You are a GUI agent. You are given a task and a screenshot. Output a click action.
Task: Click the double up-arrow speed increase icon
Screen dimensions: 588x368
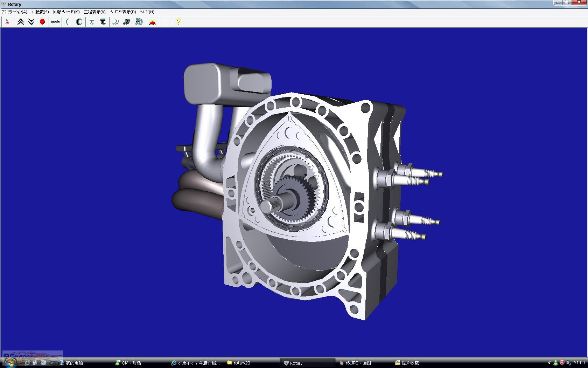[21, 22]
